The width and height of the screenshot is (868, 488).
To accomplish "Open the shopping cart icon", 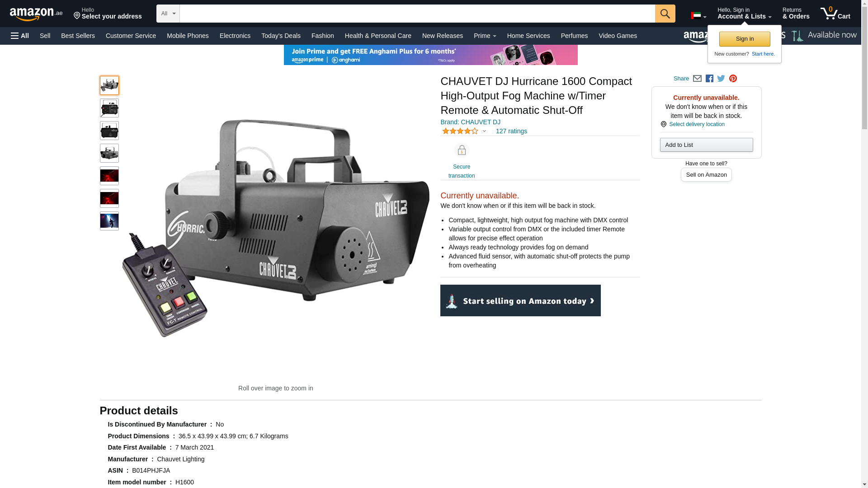I will tap(835, 14).
